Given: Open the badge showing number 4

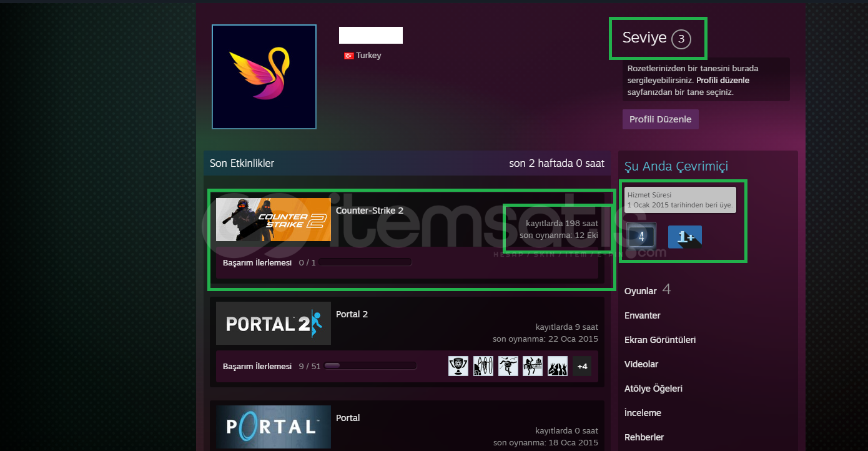Looking at the screenshot, I should click(x=641, y=237).
